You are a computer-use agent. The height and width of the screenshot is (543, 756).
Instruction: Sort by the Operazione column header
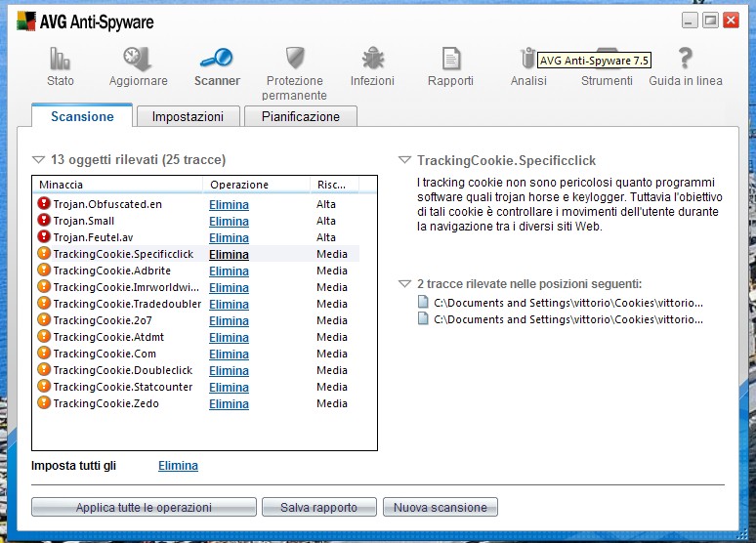[x=256, y=185]
